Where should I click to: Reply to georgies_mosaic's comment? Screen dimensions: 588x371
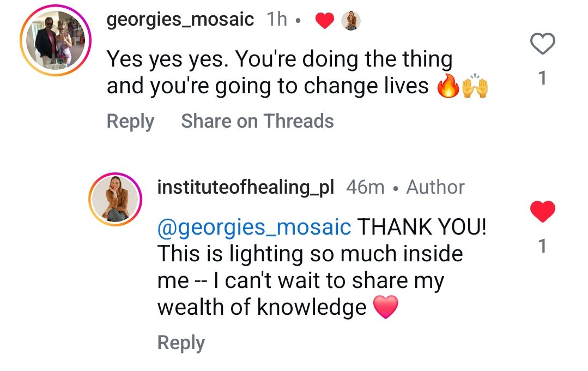tap(130, 121)
